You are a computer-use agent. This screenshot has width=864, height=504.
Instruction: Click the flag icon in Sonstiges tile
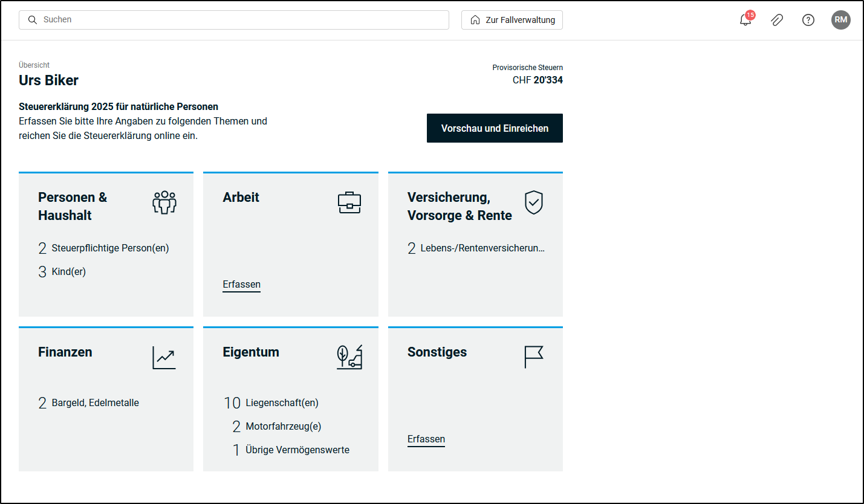[x=533, y=357]
